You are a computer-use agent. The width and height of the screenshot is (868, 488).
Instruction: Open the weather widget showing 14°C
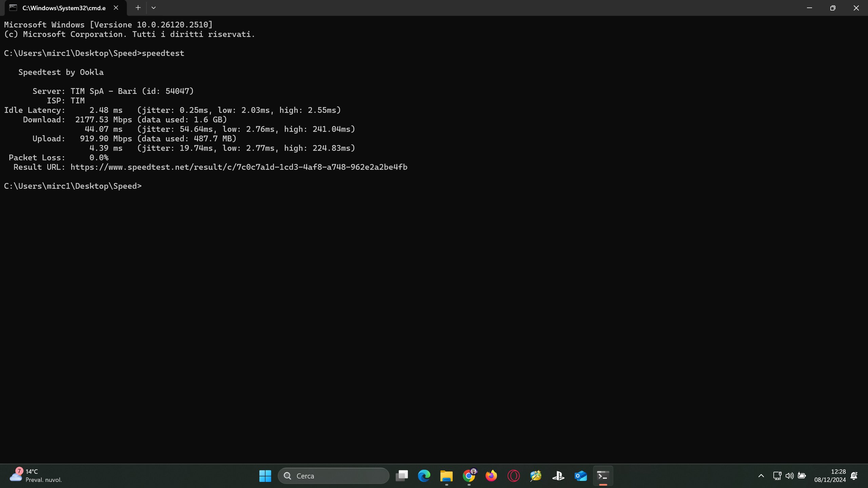(x=36, y=476)
